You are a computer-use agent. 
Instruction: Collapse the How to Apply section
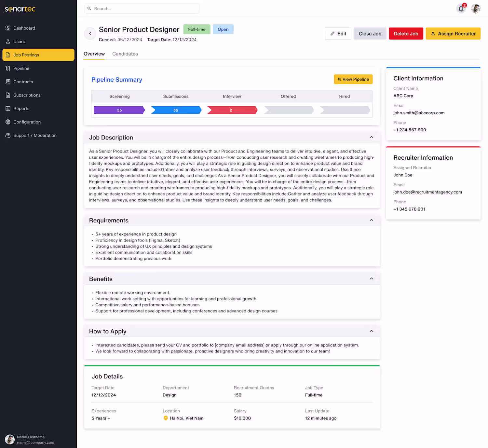point(371,331)
